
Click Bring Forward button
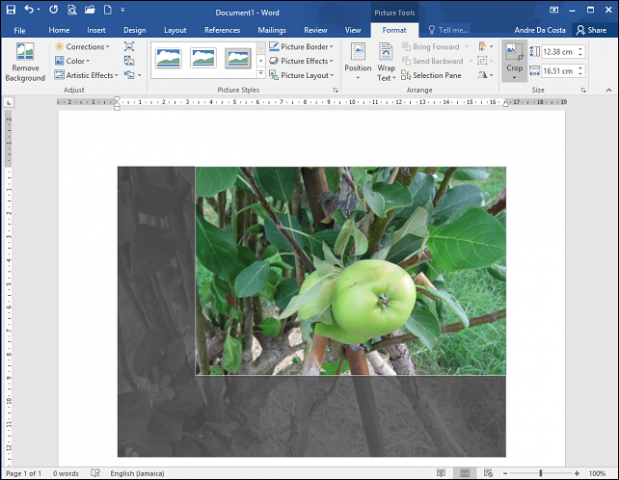click(431, 47)
